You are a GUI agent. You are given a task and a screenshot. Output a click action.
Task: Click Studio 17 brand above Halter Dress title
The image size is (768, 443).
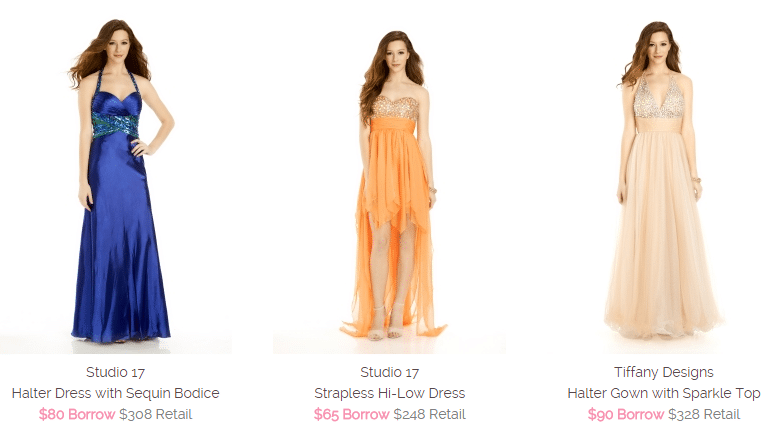[x=116, y=372]
